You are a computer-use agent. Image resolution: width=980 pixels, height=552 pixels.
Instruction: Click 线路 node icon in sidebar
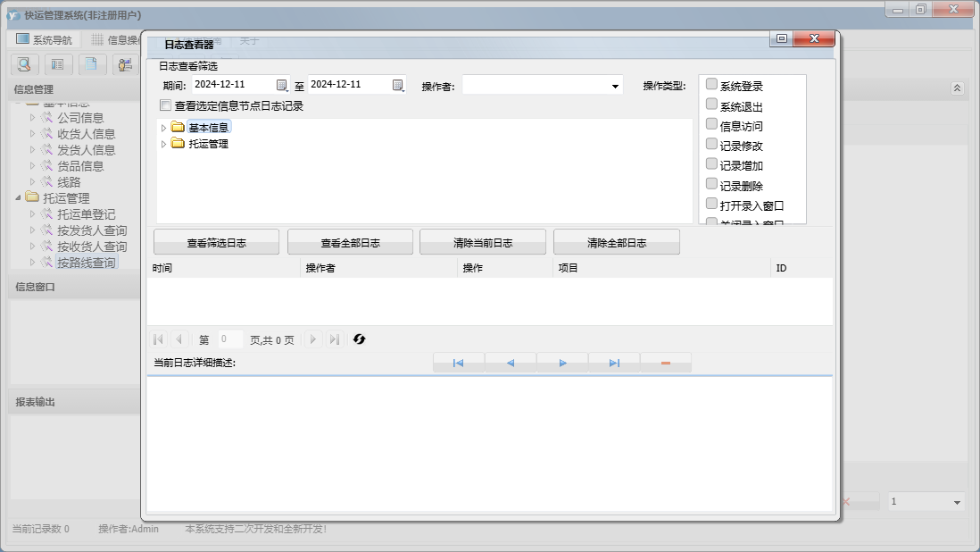47,181
